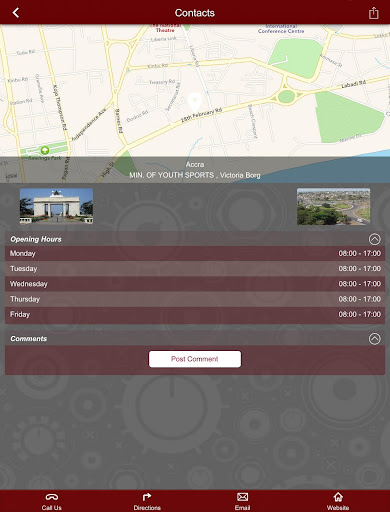
Task: Open Directions from the bottom bar
Action: pos(147,497)
